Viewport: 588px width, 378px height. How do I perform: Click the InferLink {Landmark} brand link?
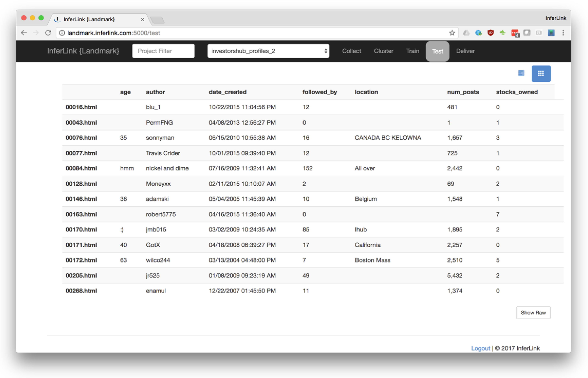(83, 51)
